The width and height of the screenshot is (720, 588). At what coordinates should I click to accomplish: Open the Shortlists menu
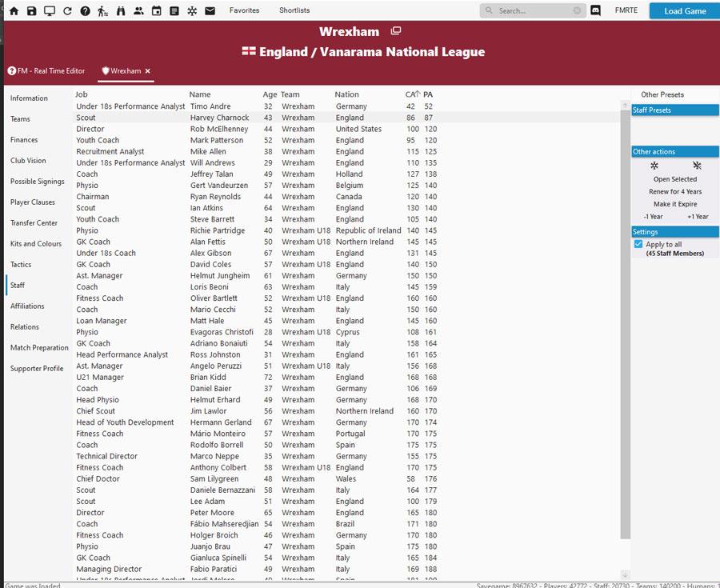(x=294, y=10)
